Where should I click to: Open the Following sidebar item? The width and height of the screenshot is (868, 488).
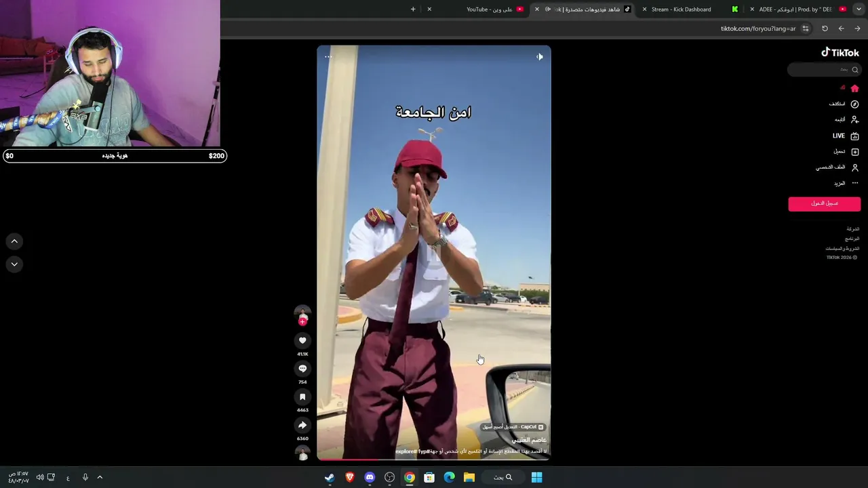(x=846, y=120)
